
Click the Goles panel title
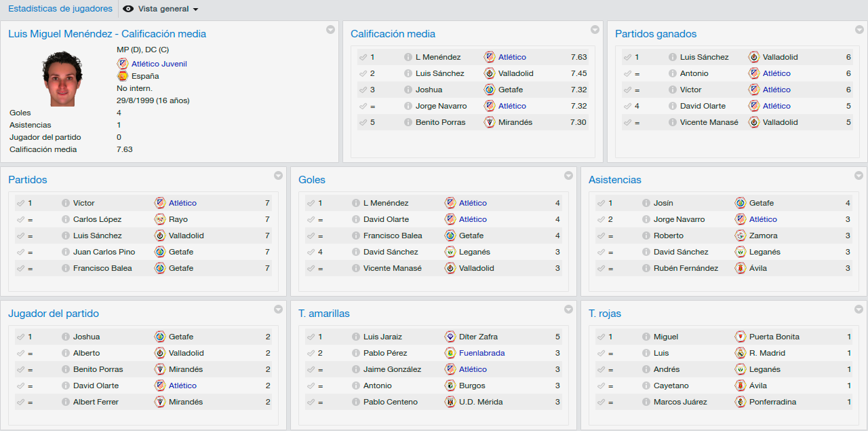[312, 180]
